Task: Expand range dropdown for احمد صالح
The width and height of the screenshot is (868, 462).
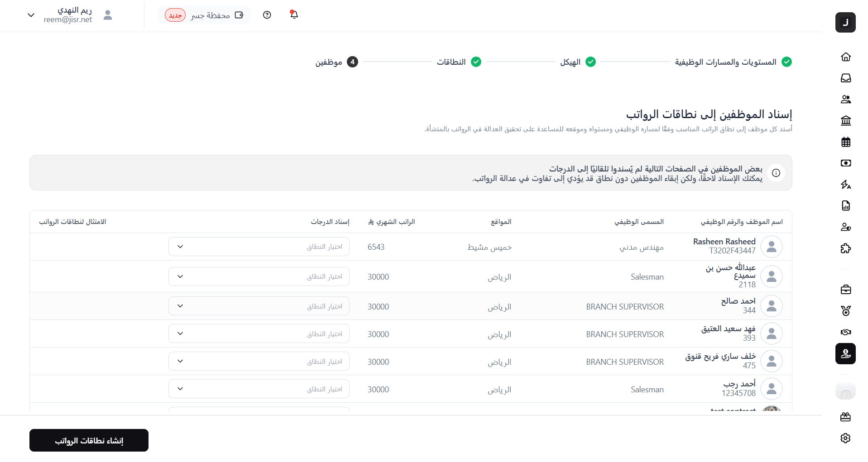Action: click(x=259, y=306)
